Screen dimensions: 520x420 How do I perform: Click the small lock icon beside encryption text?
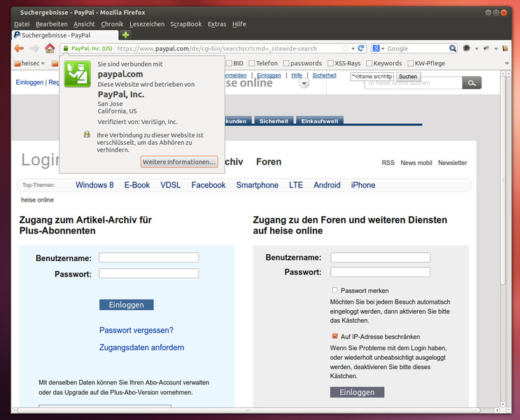(x=87, y=134)
